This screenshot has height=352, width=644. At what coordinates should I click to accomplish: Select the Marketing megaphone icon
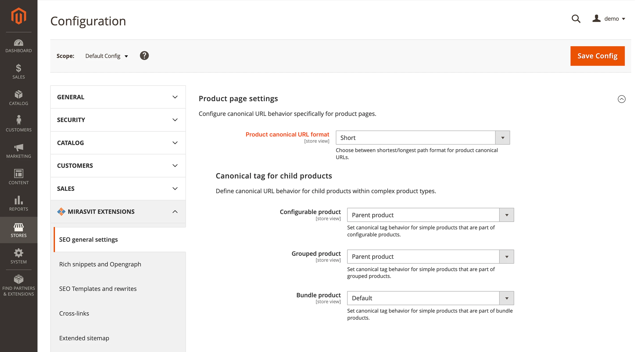pyautogui.click(x=19, y=150)
